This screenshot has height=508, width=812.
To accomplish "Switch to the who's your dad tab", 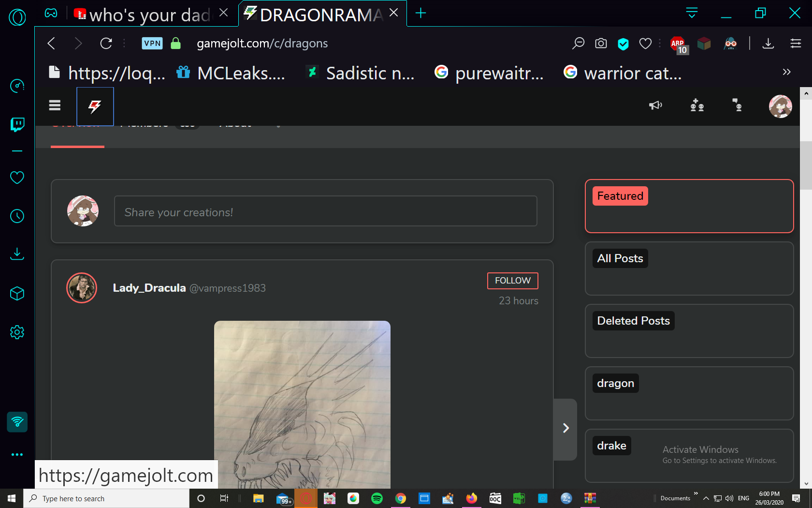I will [149, 15].
